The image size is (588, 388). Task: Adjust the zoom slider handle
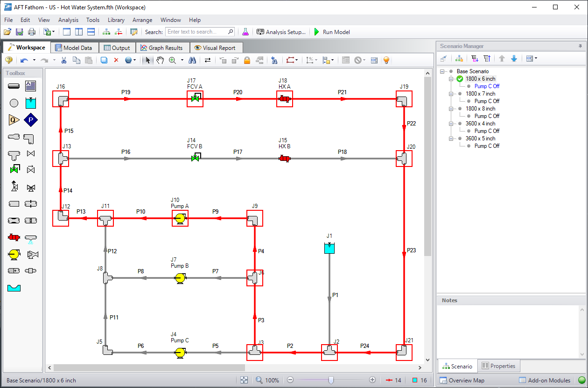(x=331, y=380)
